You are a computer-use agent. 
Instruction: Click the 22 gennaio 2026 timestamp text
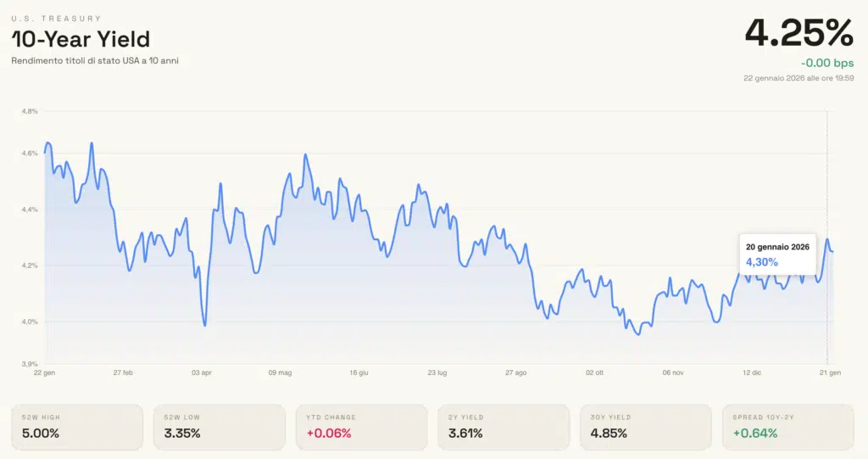click(798, 78)
